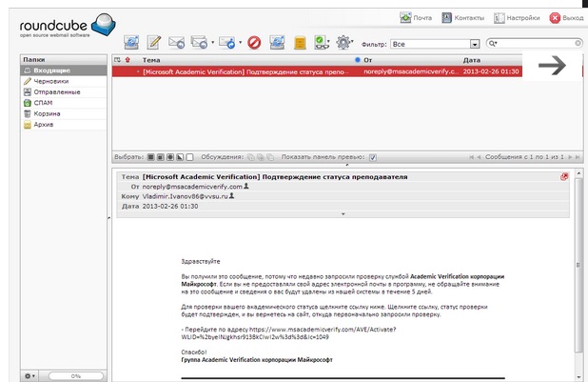Image resolution: width=588 pixels, height=382 pixels.
Task: Click the mail icon left of the yellow archive icon
Action: pyautogui.click(x=277, y=43)
